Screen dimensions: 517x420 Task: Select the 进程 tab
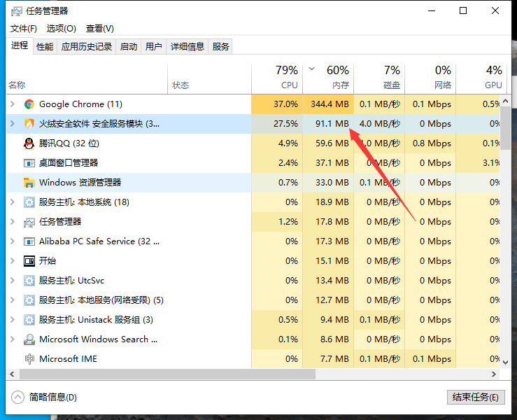point(20,45)
